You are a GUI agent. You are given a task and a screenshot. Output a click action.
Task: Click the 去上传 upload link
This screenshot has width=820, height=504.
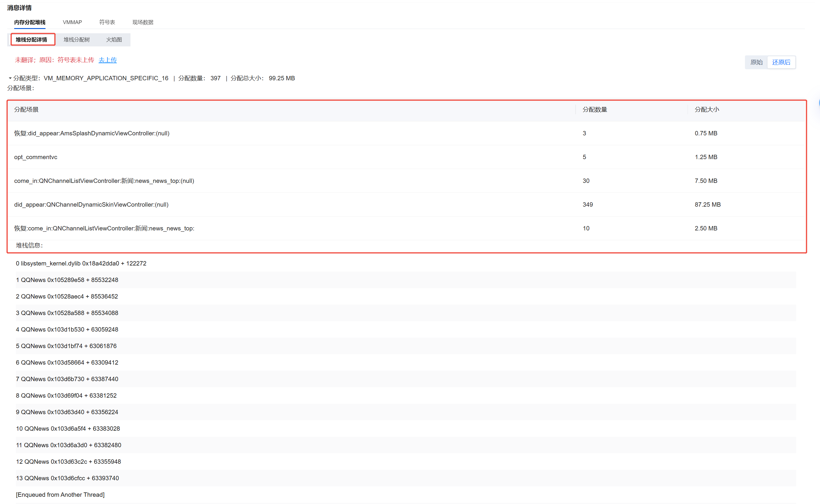tap(108, 60)
